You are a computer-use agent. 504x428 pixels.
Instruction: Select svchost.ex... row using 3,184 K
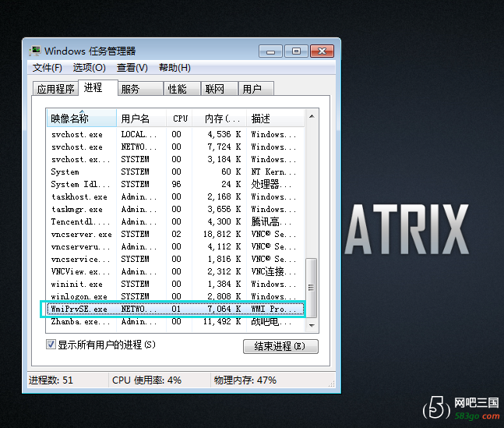click(x=175, y=159)
